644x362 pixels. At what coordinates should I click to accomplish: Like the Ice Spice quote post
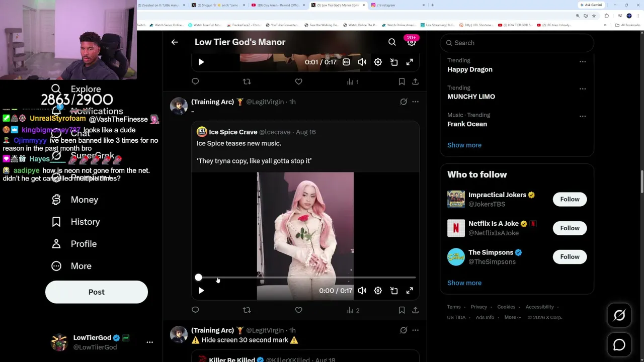pyautogui.click(x=298, y=310)
